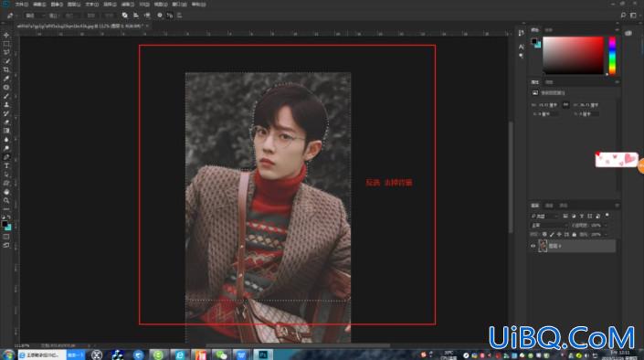Screen dimensions: 644x360
Task: Pick a hue from the rainbow spectrum strip
Action: (612, 56)
